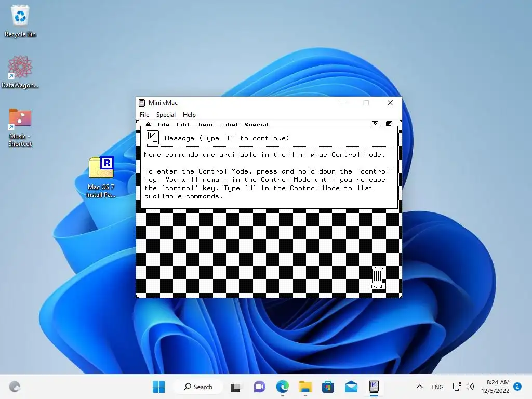Open the Mail app from taskbar

click(x=351, y=387)
